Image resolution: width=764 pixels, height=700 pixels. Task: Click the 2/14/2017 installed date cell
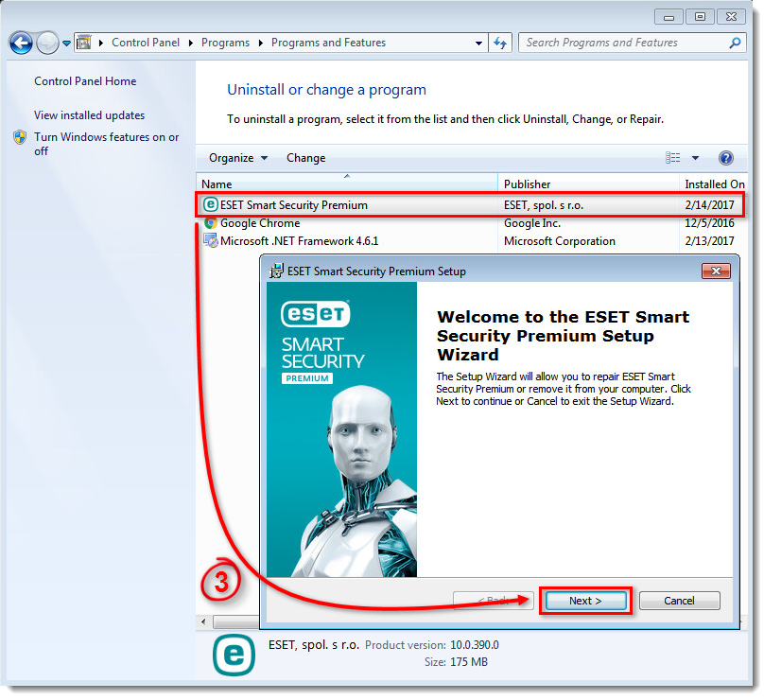709,204
